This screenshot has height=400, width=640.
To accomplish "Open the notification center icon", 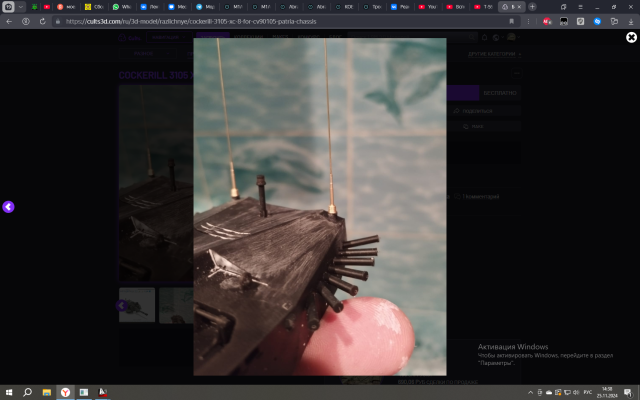I will point(629,392).
